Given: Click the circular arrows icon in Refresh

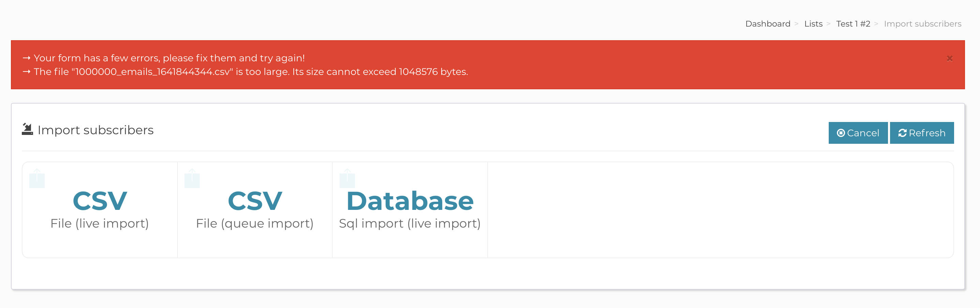Looking at the screenshot, I should [x=902, y=133].
